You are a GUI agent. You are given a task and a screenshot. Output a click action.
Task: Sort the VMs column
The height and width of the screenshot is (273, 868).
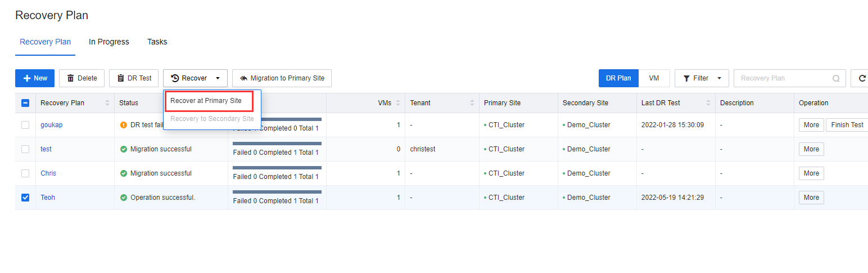[398, 103]
